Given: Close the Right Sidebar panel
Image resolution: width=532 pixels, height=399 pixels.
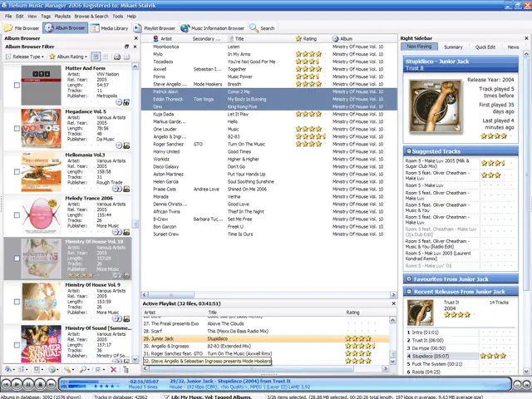Looking at the screenshot, I should click(526, 38).
